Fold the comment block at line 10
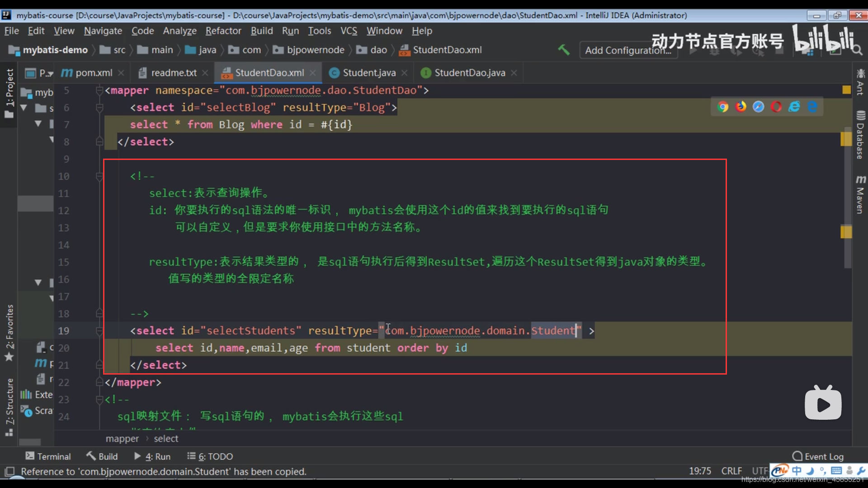This screenshot has width=868, height=488. point(99,176)
